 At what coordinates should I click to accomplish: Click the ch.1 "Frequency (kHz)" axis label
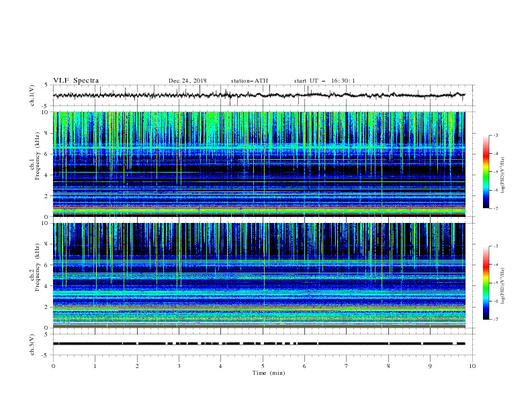[x=38, y=156]
